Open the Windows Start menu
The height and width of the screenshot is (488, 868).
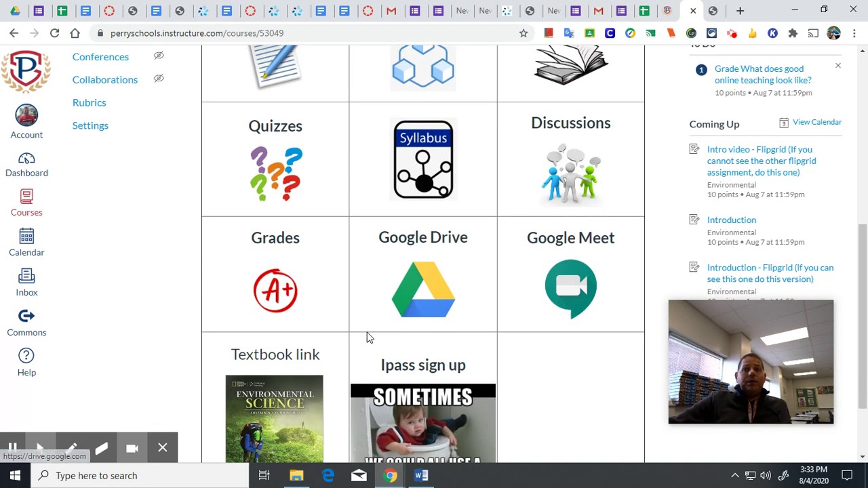coord(15,476)
